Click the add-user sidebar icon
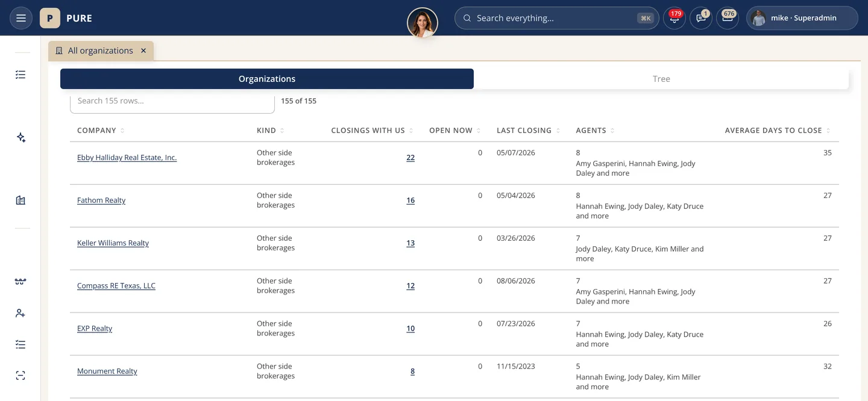The width and height of the screenshot is (868, 401). [20, 313]
